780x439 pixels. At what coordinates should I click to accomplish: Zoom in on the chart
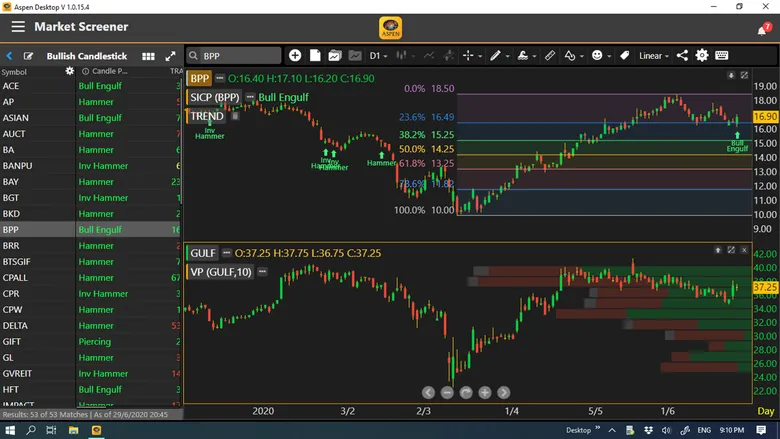point(485,393)
